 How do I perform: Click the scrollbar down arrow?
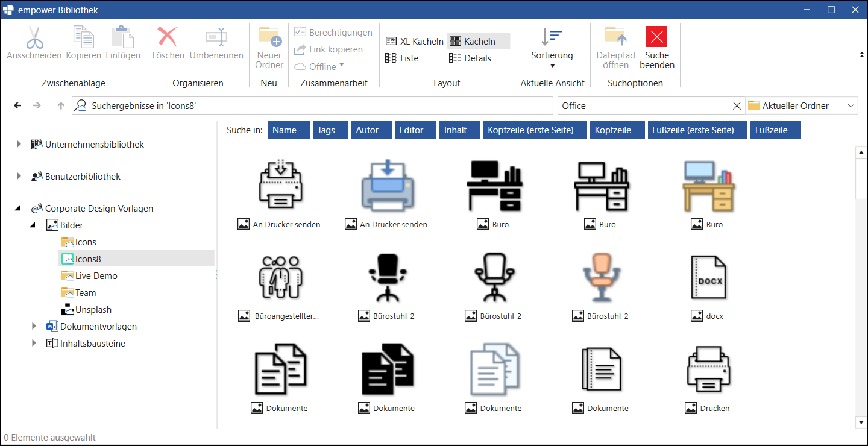(x=861, y=422)
